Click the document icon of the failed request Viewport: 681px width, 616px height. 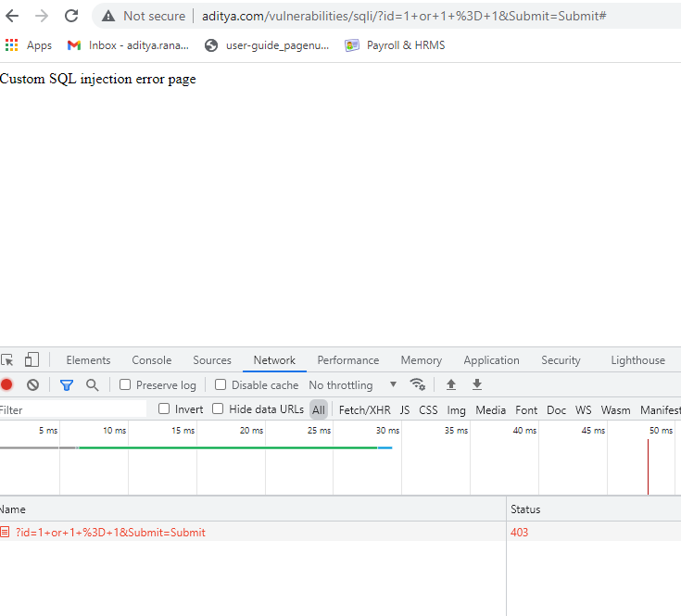[5, 533]
